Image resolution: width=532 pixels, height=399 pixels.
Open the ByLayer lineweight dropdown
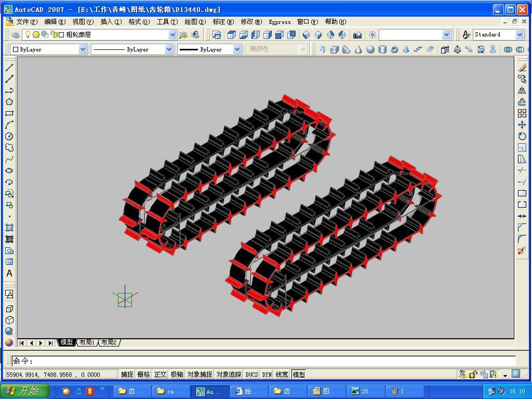(237, 49)
